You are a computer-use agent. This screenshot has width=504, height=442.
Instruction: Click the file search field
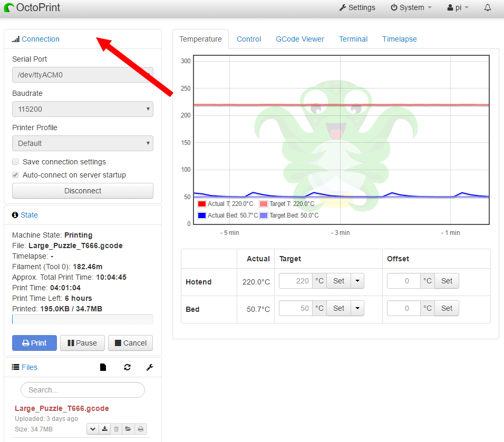(x=83, y=390)
